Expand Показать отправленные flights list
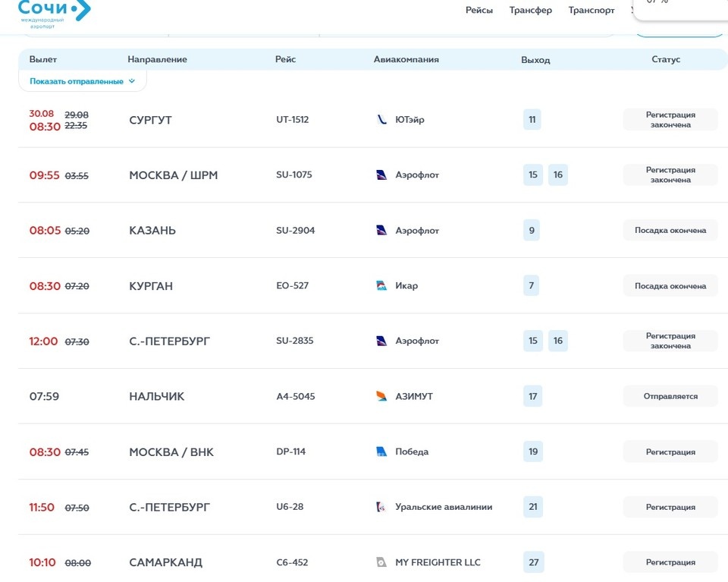 coord(82,81)
